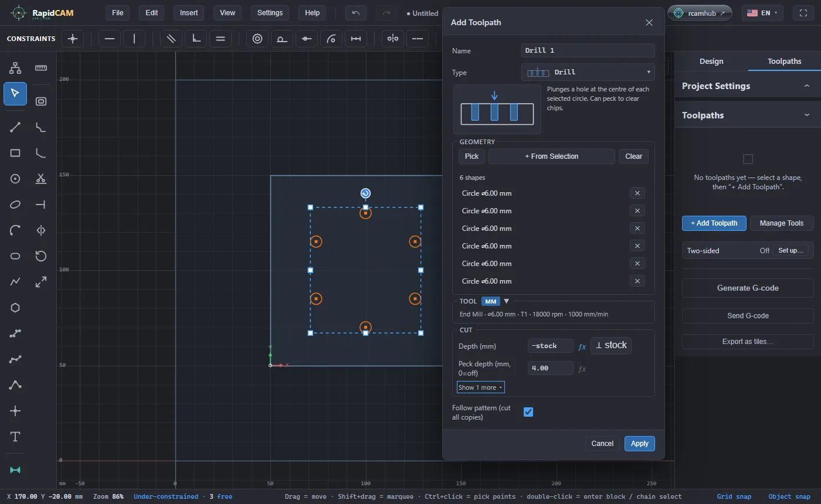Pick the Ellipse drawing tool

point(15,205)
